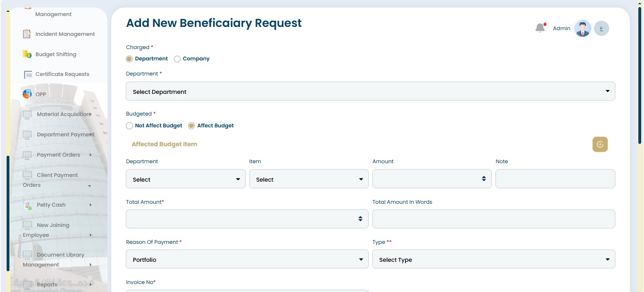Switch language with the Arabic letter icon

coord(602,28)
